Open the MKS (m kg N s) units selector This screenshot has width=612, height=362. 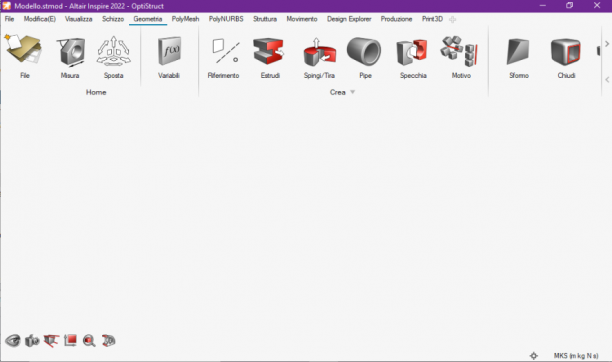coord(576,355)
